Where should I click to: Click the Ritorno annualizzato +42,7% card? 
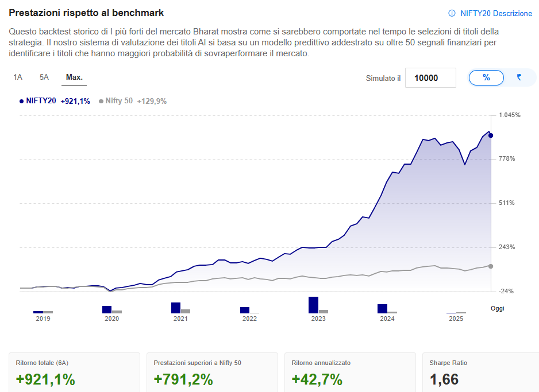pos(350,372)
